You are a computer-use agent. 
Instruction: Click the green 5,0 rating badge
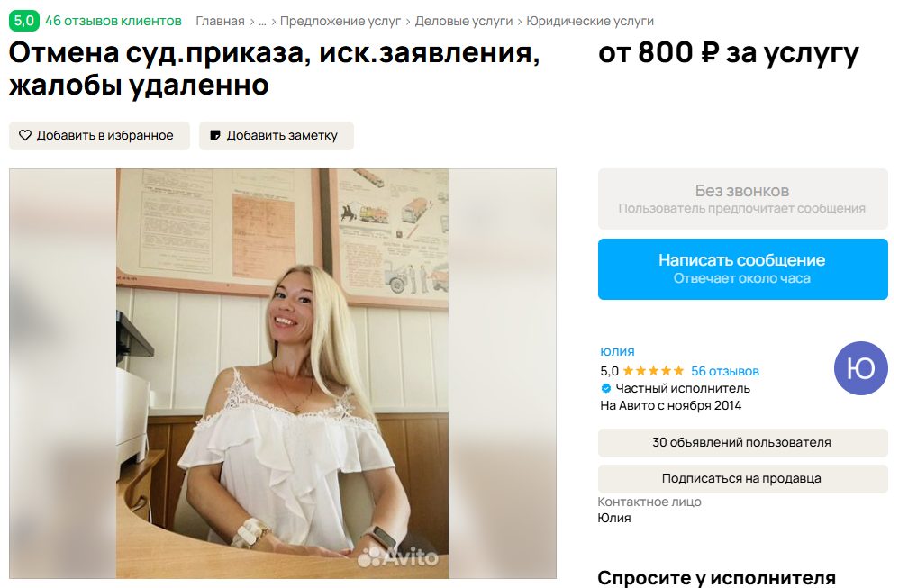pos(23,21)
